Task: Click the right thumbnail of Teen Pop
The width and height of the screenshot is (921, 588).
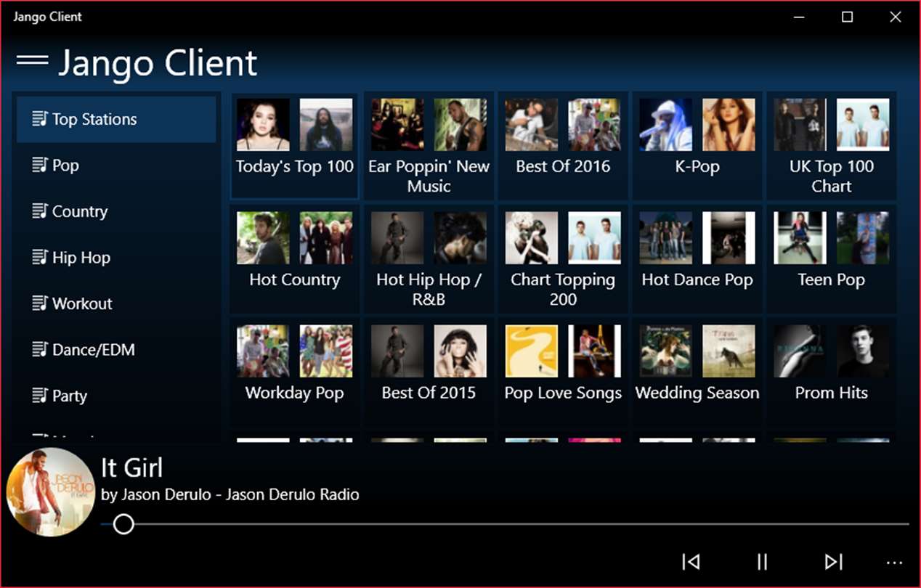Action: 863,238
